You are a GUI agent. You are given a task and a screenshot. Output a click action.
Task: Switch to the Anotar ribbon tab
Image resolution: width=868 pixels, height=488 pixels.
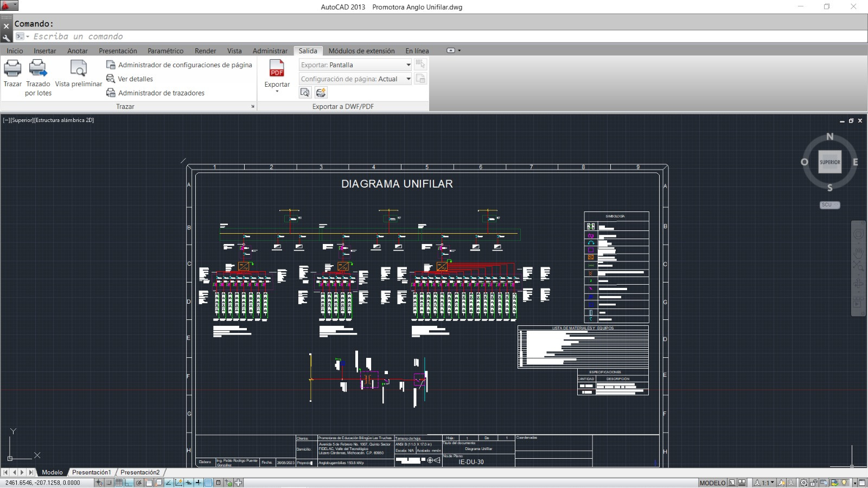pyautogui.click(x=78, y=50)
